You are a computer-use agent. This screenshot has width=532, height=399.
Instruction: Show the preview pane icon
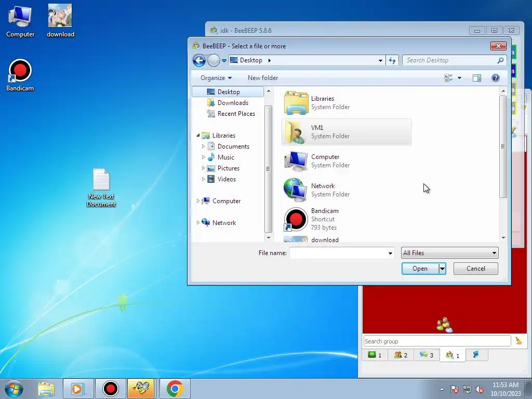(x=477, y=78)
